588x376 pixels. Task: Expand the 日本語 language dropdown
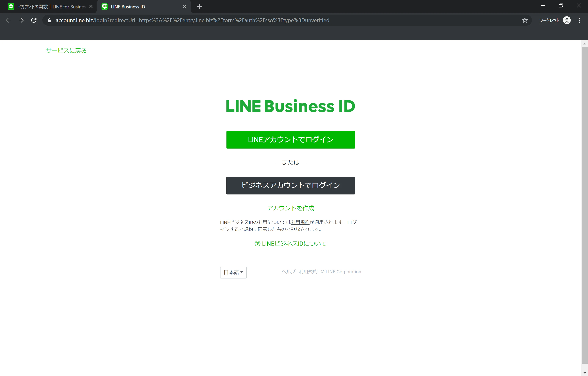[233, 272]
